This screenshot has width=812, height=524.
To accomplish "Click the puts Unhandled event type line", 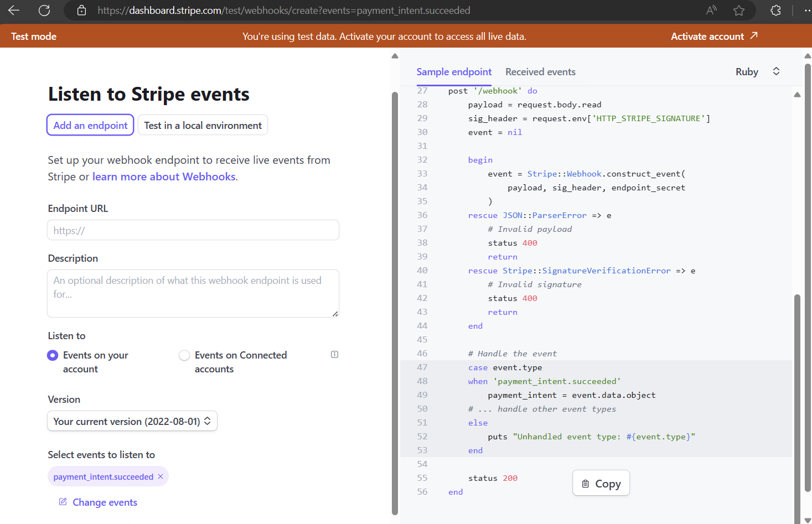I will point(591,437).
